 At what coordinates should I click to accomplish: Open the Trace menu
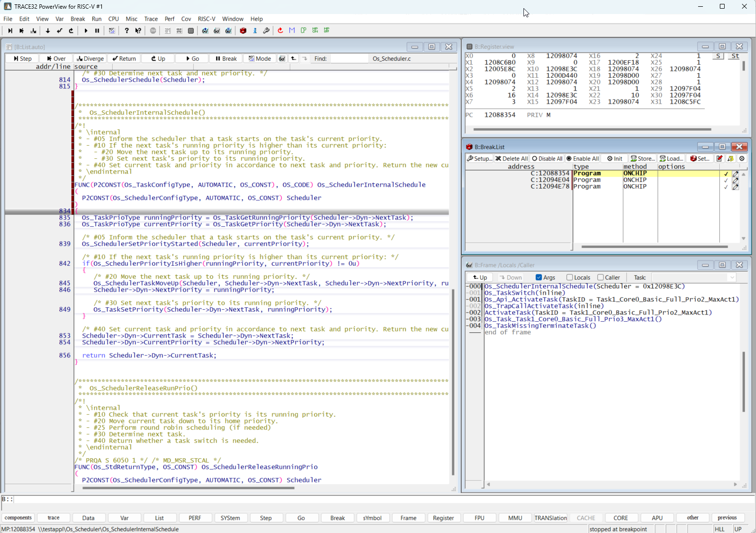click(x=151, y=19)
